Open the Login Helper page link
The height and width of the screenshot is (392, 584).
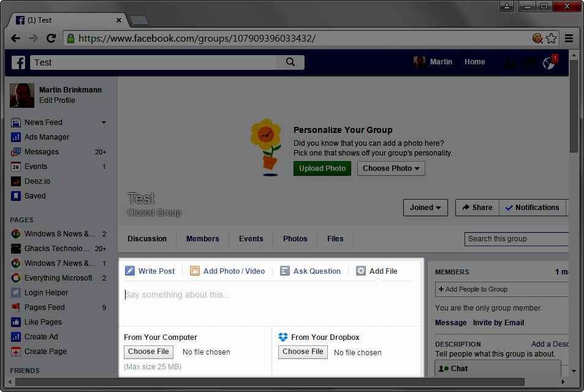tap(46, 293)
